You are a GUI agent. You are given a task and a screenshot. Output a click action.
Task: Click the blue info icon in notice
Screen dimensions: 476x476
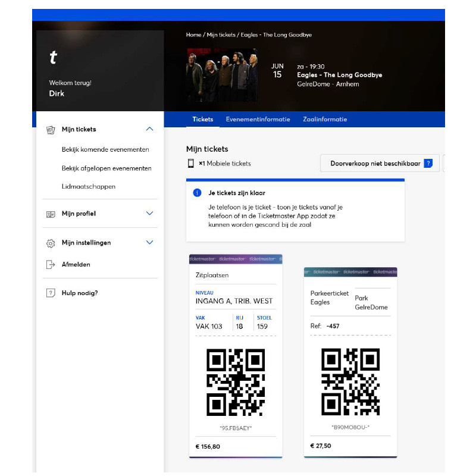pos(197,193)
